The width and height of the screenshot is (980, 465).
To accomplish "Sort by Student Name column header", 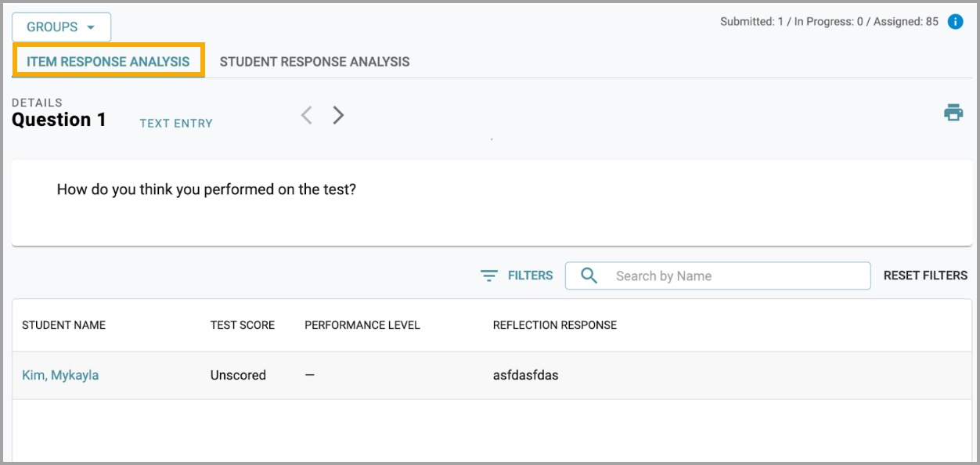I will (63, 325).
